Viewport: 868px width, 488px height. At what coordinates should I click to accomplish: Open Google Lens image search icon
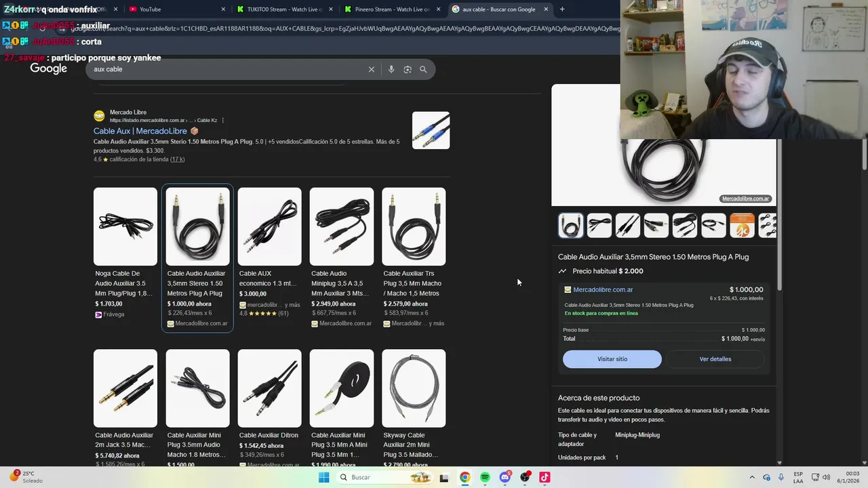click(x=408, y=69)
